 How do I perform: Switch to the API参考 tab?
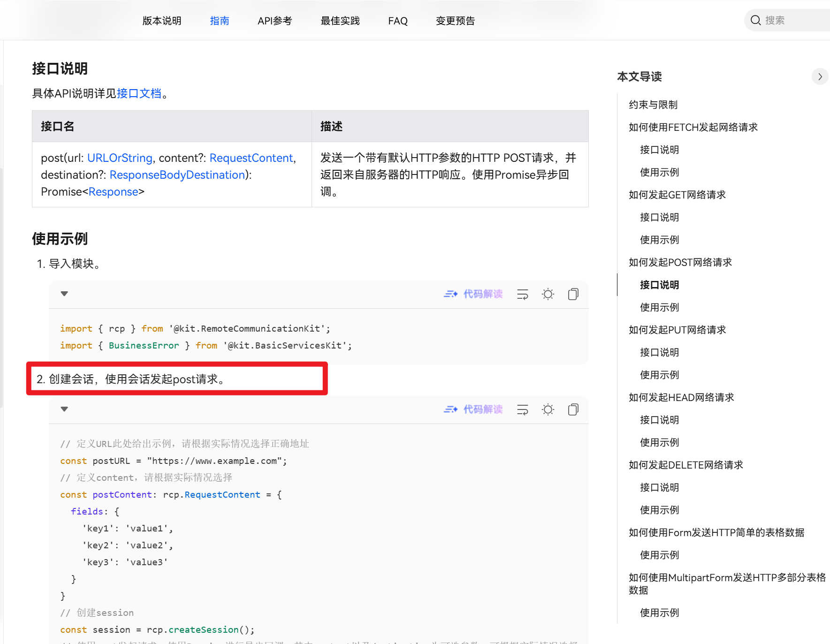(274, 21)
